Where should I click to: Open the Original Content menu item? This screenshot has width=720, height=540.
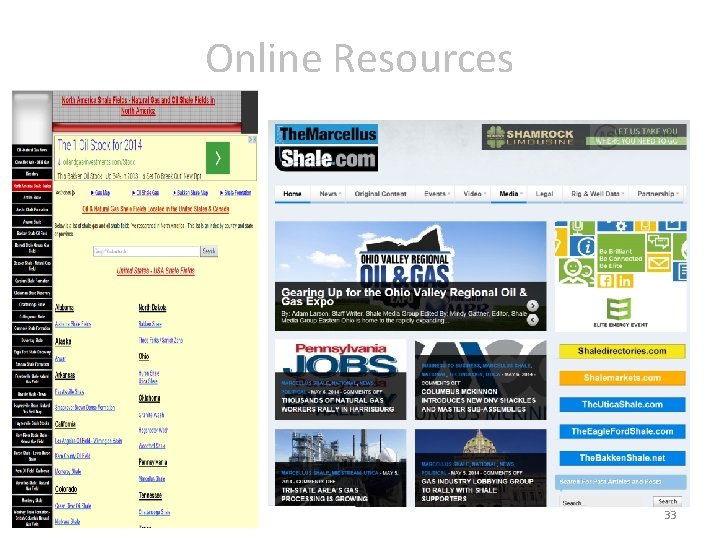click(x=380, y=194)
